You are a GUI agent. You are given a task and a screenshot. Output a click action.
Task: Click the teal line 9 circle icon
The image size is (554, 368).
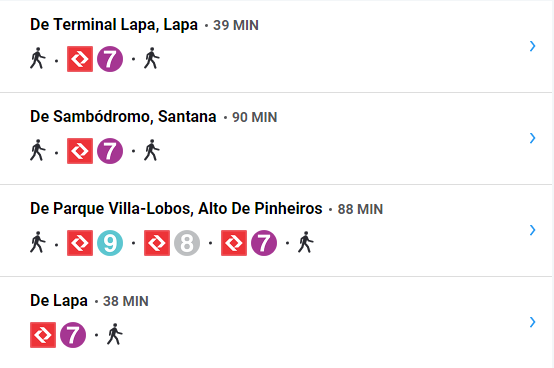click(x=110, y=243)
